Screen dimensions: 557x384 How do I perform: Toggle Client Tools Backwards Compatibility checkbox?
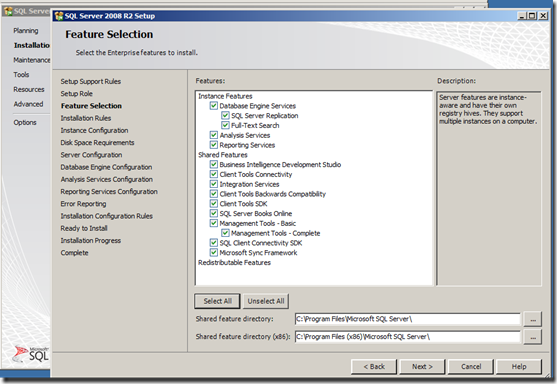pos(213,194)
